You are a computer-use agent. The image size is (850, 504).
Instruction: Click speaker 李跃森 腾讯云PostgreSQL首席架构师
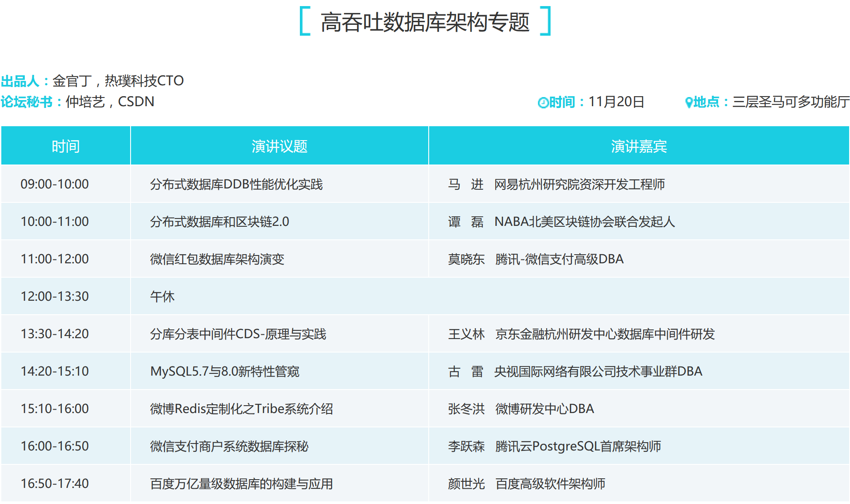tap(554, 447)
